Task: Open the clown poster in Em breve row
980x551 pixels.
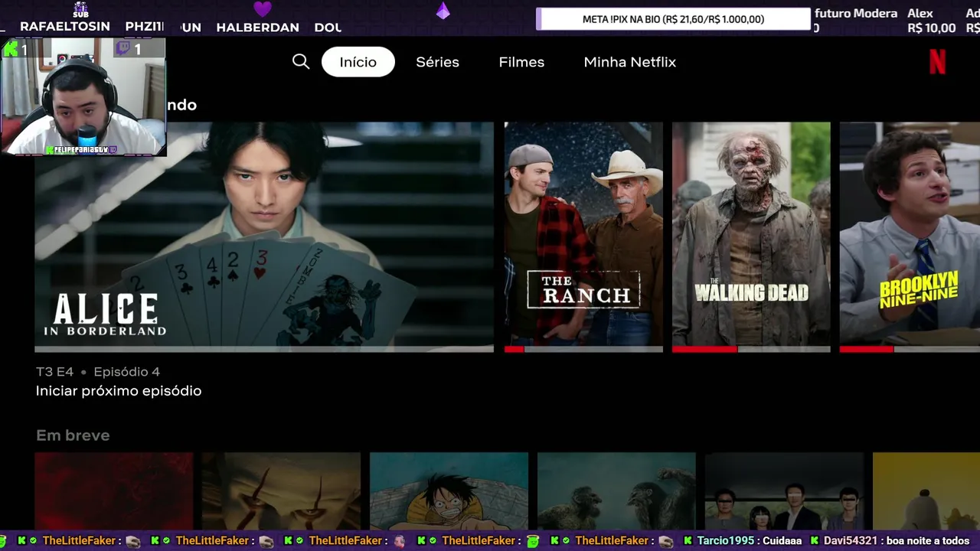Action: coord(281,491)
